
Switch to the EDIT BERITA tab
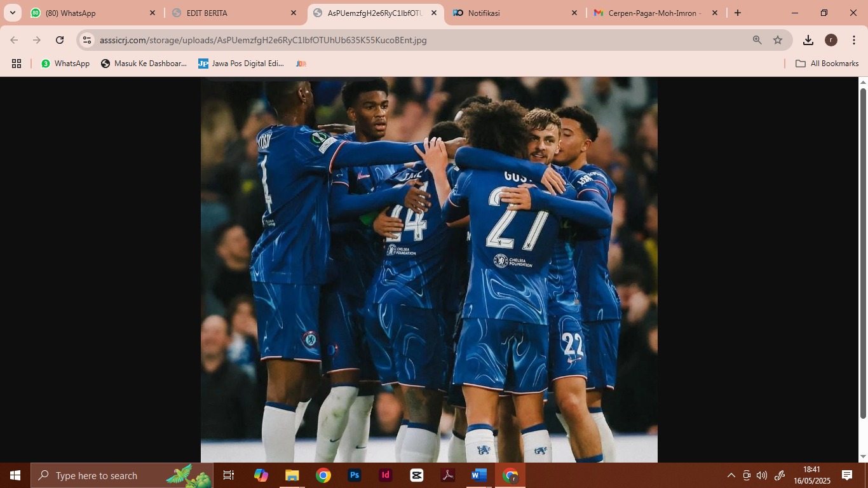click(x=234, y=13)
